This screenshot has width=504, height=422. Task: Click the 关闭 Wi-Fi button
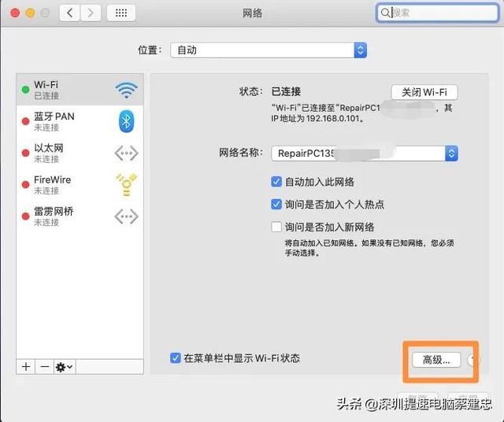coord(424,92)
